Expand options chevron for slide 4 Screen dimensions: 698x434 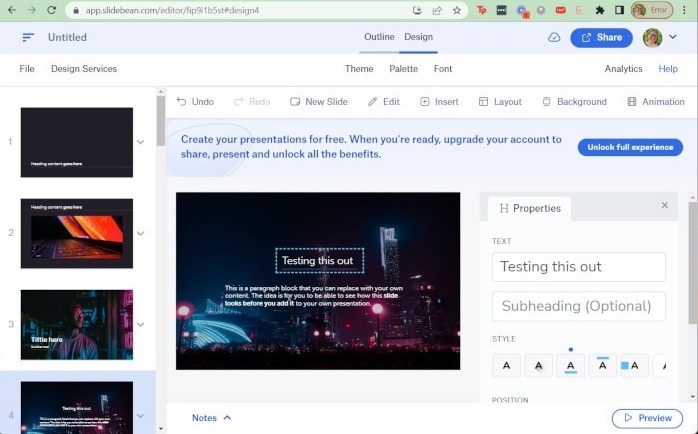tap(140, 416)
